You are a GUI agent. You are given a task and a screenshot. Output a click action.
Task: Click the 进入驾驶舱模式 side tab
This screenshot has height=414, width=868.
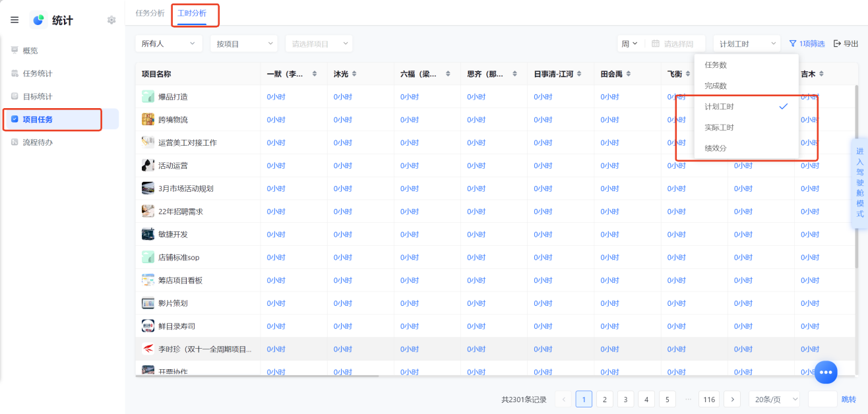pyautogui.click(x=859, y=183)
